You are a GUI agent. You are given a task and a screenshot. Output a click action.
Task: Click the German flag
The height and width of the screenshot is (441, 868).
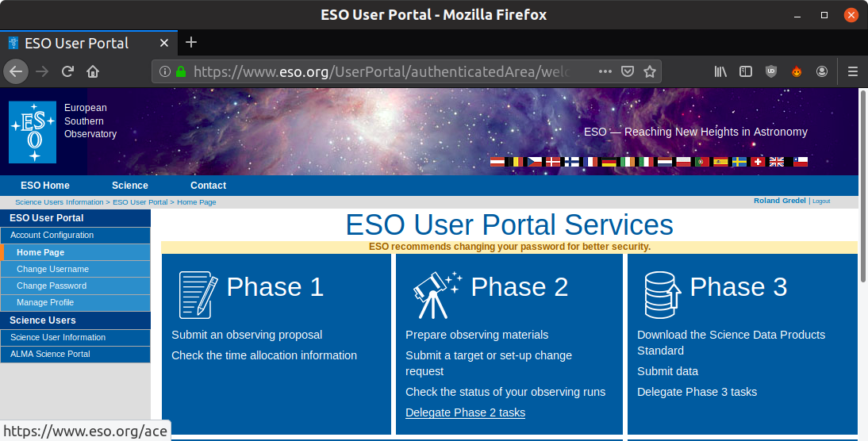click(609, 162)
